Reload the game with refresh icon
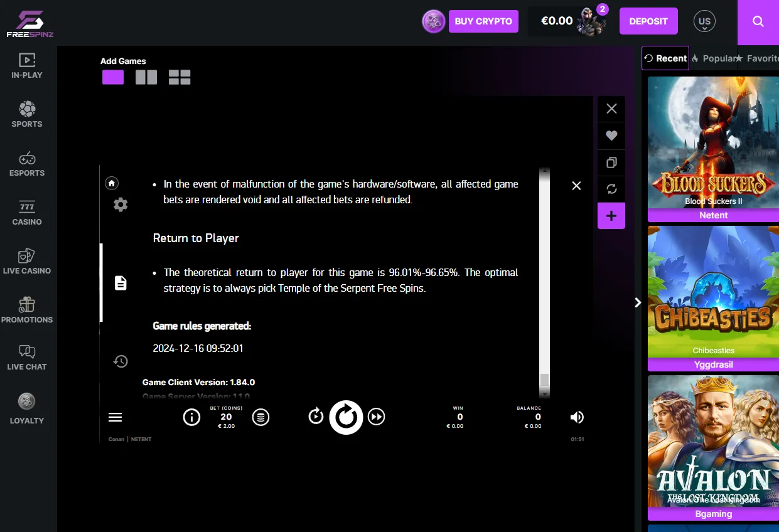 [x=611, y=189]
